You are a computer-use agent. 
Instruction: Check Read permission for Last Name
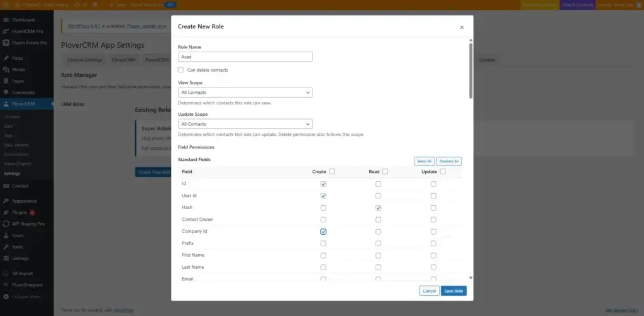pos(378,268)
